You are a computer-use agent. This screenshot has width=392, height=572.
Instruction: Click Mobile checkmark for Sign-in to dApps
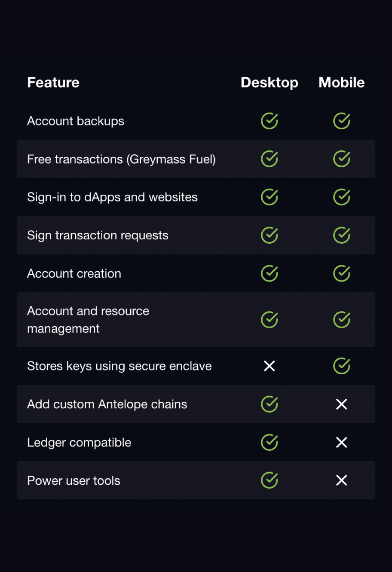[x=342, y=197]
